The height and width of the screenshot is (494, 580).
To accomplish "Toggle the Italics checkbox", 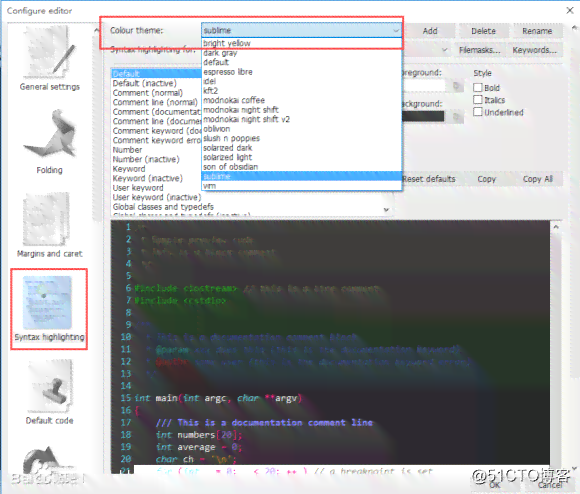I will pyautogui.click(x=478, y=100).
